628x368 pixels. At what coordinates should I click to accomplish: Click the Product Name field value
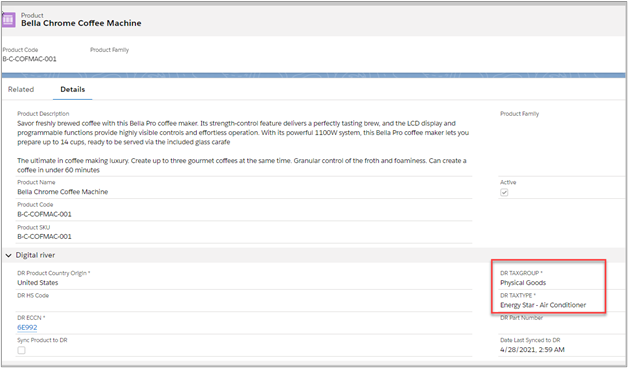tap(62, 192)
